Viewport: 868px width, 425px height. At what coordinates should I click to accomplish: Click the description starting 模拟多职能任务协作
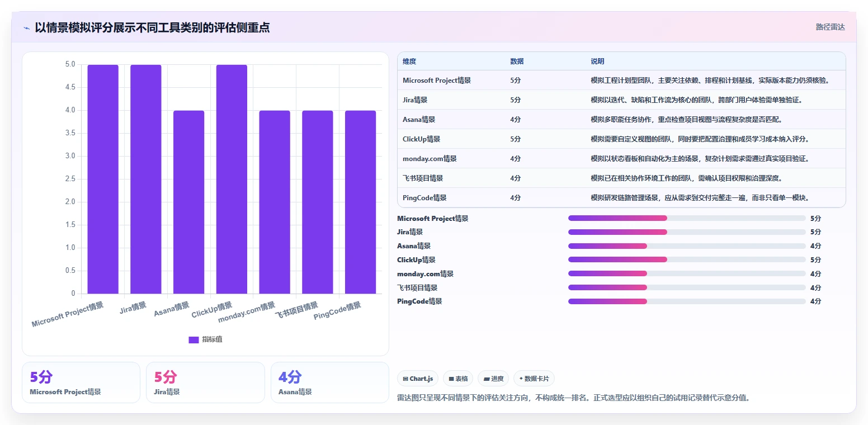(x=686, y=120)
